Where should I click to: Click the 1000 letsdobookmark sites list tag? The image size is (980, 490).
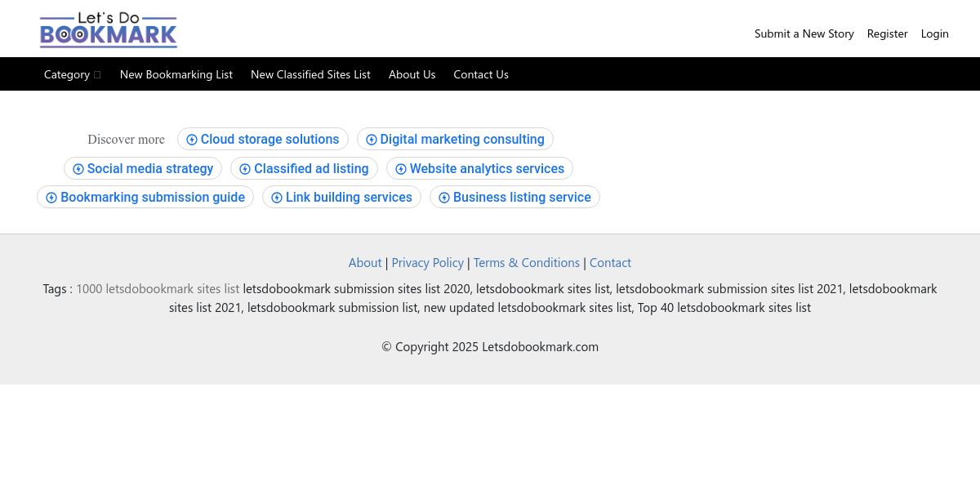coord(158,288)
